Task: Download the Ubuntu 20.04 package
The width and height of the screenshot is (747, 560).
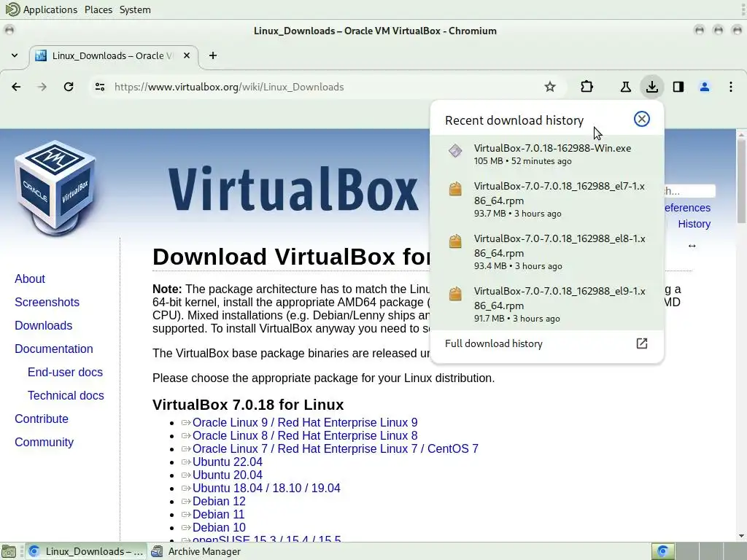Action: pos(228,475)
